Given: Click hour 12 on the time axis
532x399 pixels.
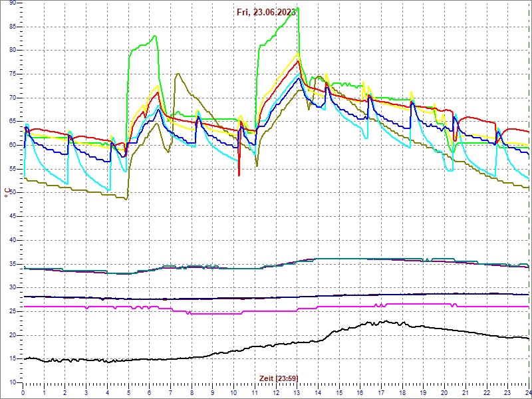Looking at the screenshot, I should click(276, 392).
